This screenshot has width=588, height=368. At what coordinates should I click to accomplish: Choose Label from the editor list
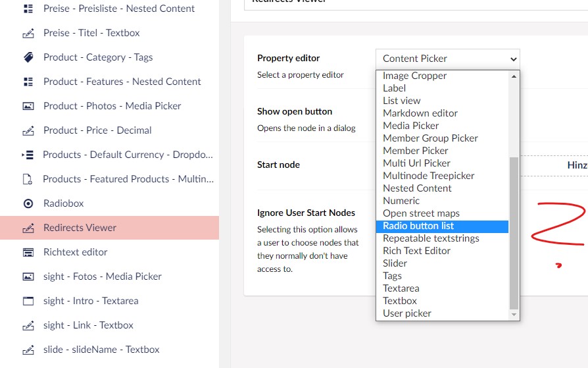click(x=442, y=88)
